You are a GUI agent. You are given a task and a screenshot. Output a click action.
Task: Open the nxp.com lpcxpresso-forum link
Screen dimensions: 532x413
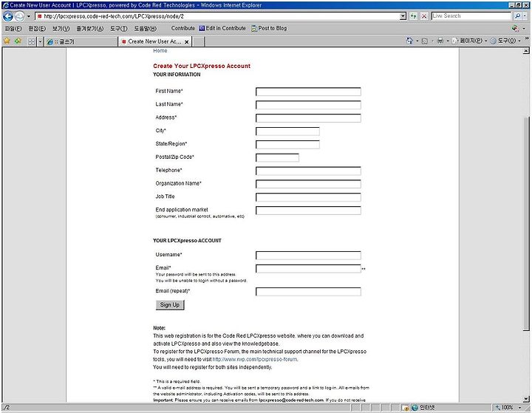tap(255, 359)
